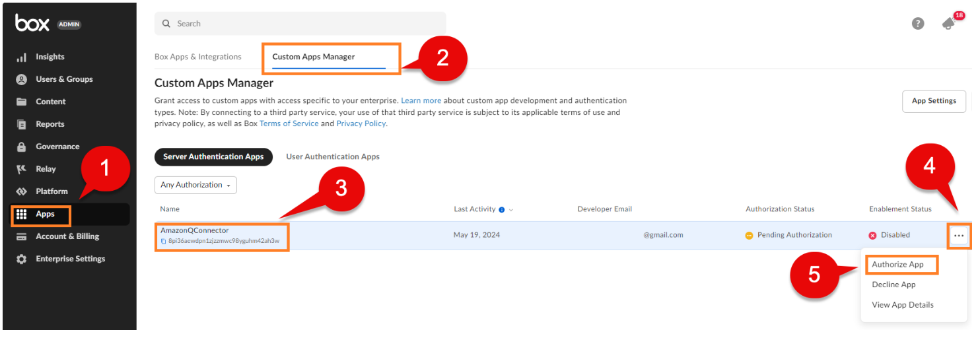
Task: Open Reports in the sidebar
Action: (x=50, y=124)
